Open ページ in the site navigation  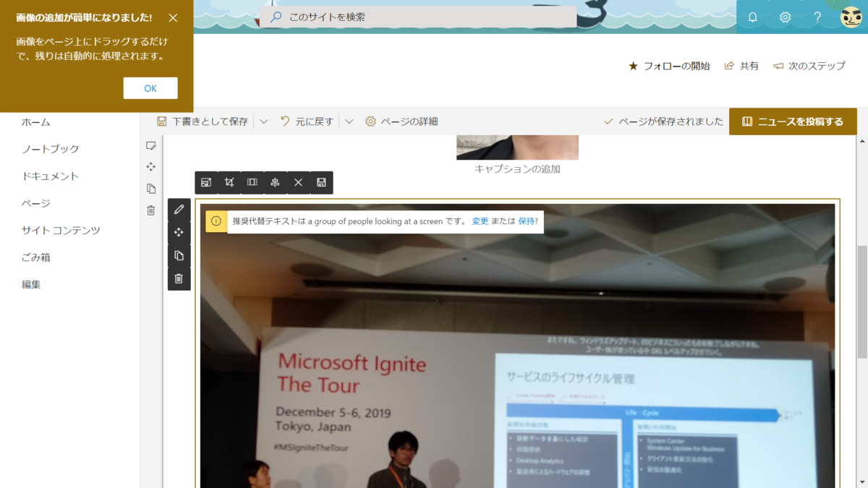point(36,203)
